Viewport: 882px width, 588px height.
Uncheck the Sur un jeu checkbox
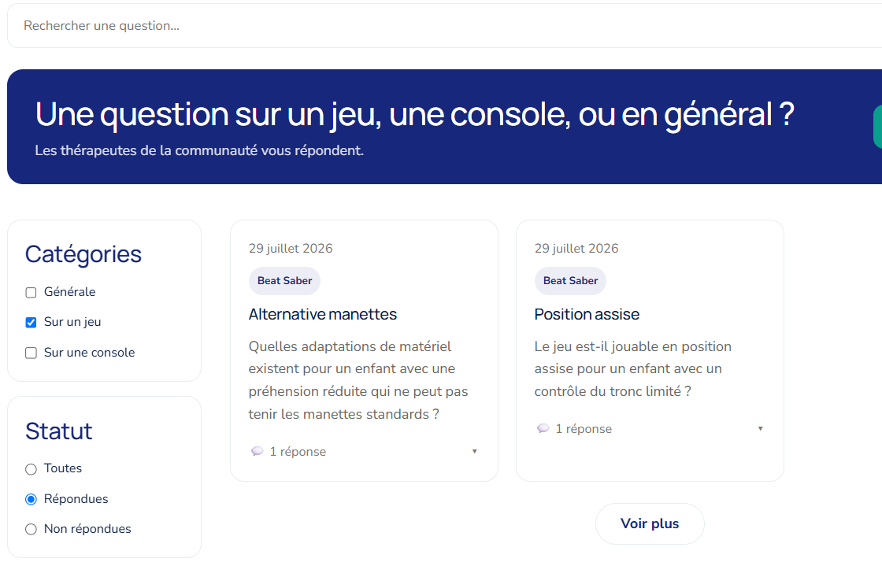click(31, 322)
